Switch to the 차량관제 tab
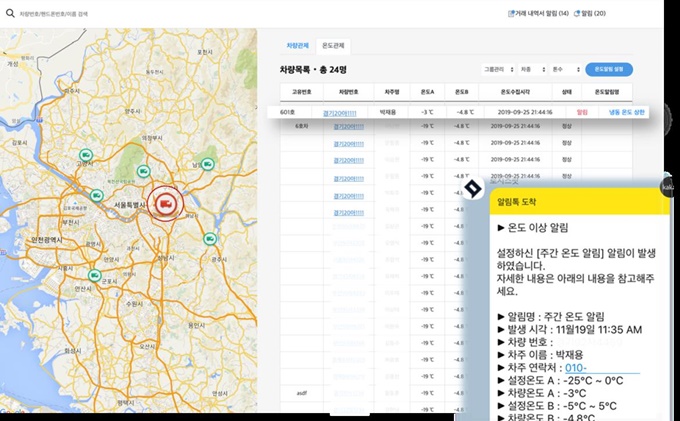Viewport: 680px width, 421px height. (298, 46)
